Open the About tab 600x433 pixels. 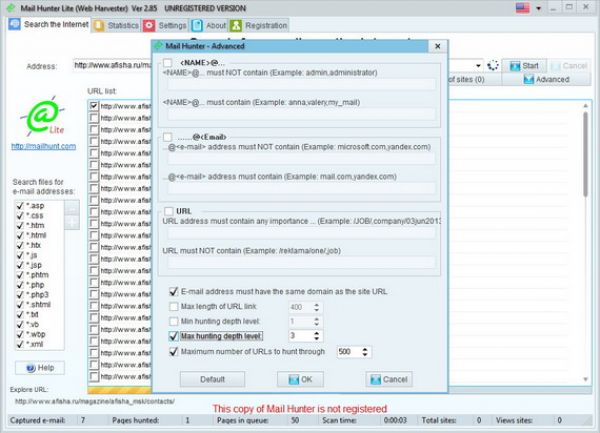[x=209, y=26]
